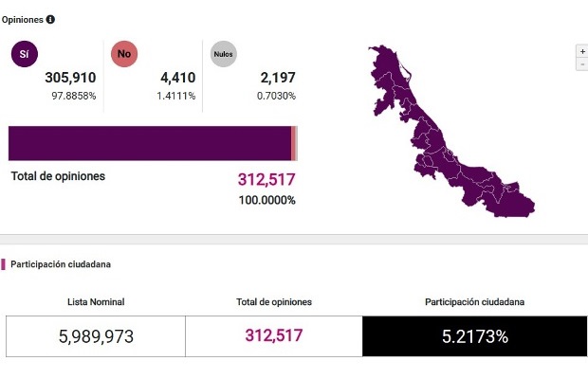Viewport: 588px width, 379px height.
Task: Click the 2,197 Nulos vote count
Action: (277, 78)
